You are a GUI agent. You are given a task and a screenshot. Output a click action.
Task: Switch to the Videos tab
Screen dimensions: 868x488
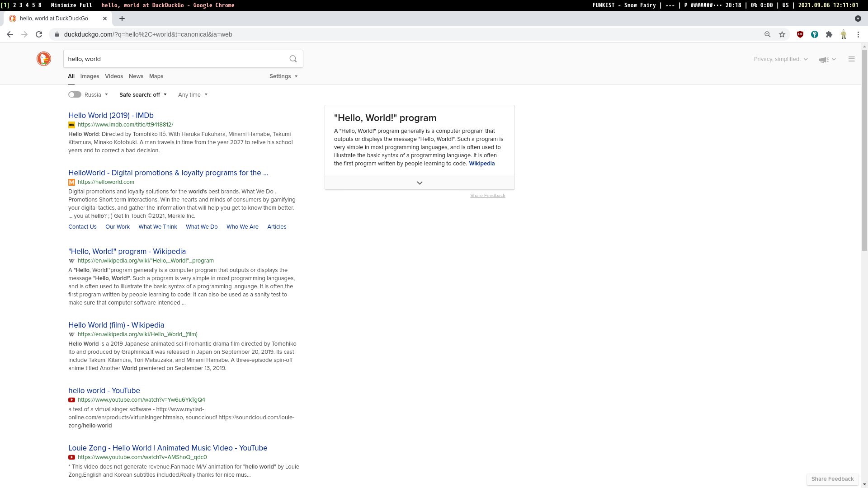point(114,76)
